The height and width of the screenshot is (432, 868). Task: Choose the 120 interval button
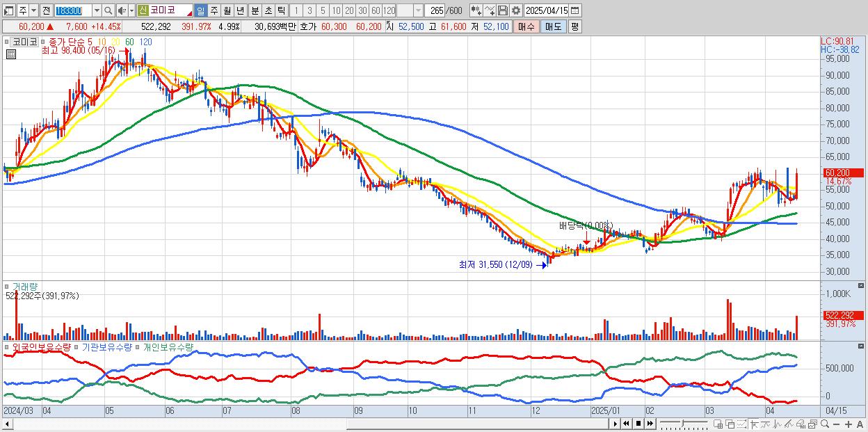389,10
